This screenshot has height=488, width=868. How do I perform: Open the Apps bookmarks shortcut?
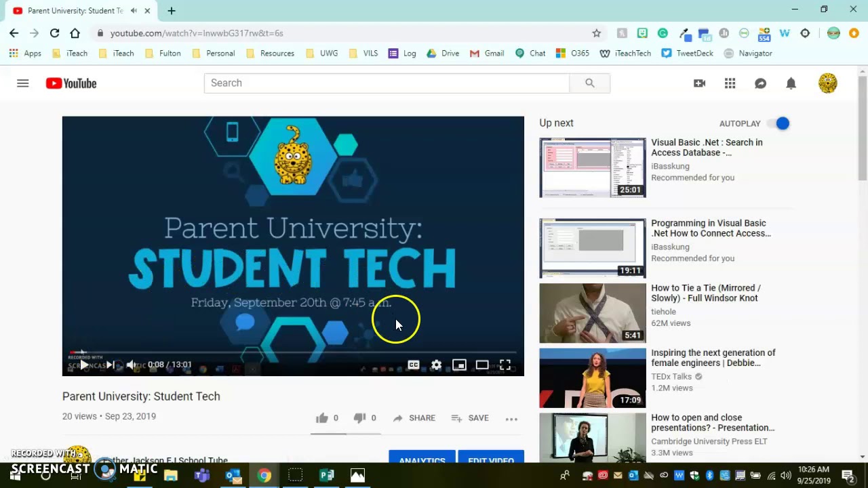[x=25, y=53]
